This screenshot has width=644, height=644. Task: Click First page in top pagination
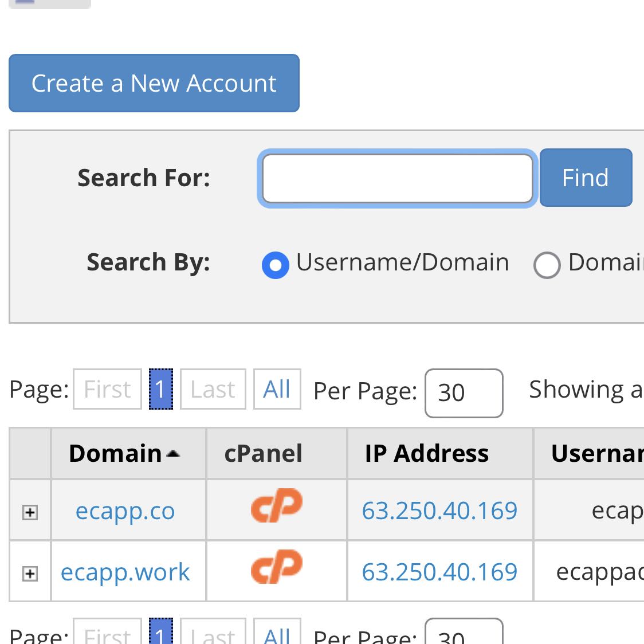pyautogui.click(x=107, y=390)
